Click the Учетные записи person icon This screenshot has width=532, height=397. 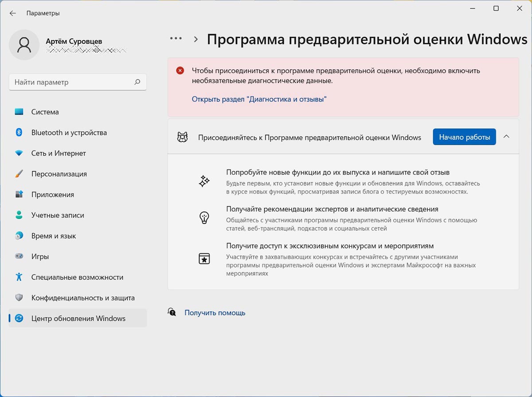(x=19, y=215)
